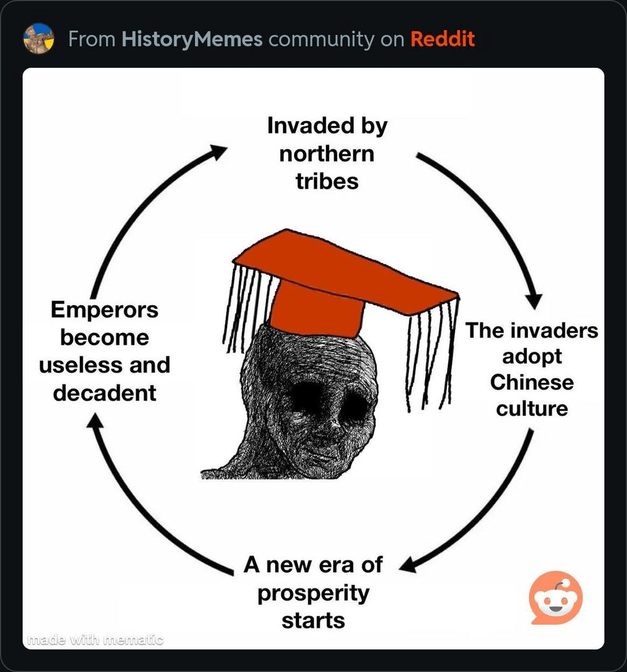Open the HistoryMemes community link

192,39
